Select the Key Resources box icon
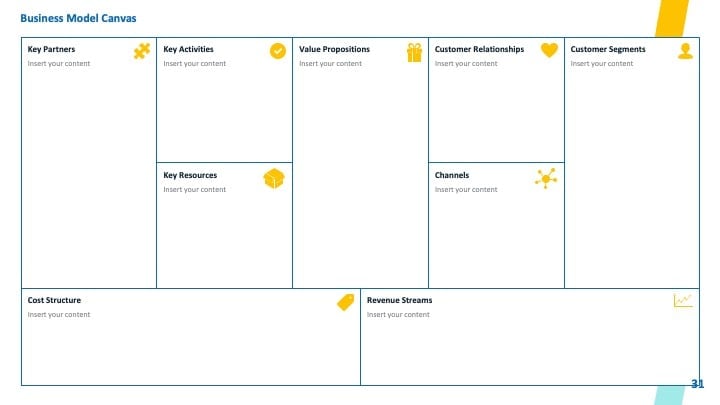The height and width of the screenshot is (405, 720). click(x=274, y=179)
